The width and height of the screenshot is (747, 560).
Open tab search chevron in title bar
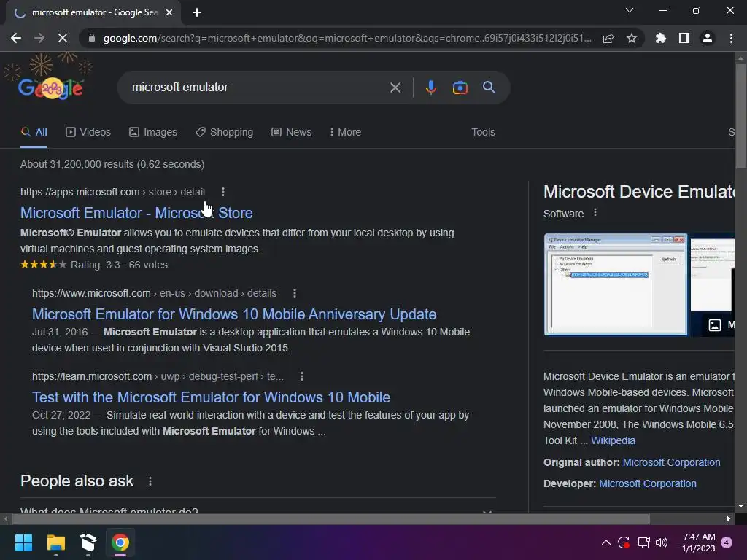coord(630,10)
